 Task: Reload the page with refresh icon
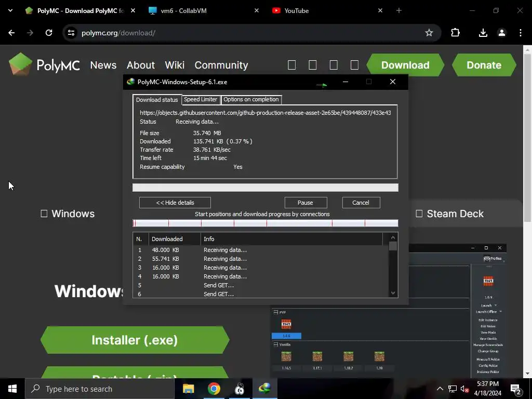pos(49,33)
